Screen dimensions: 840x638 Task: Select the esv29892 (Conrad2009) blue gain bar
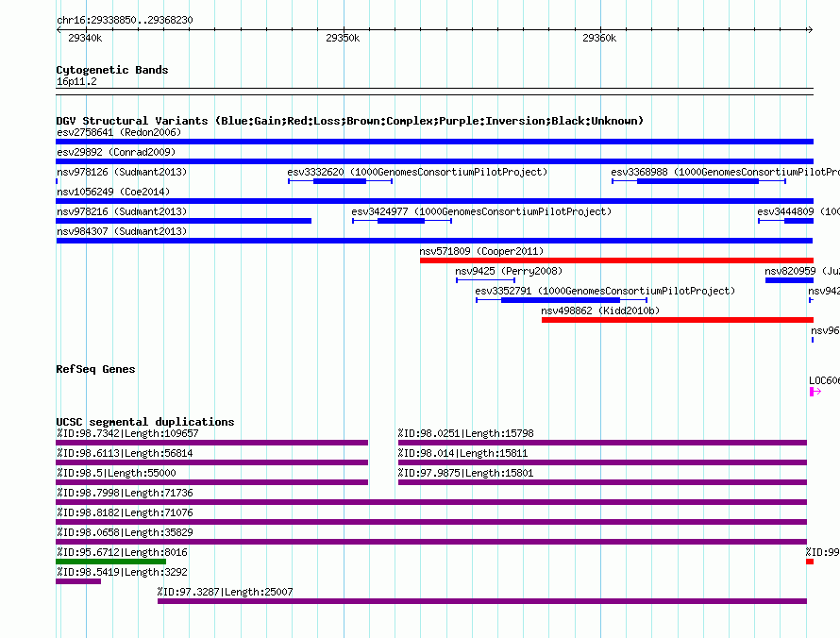click(x=434, y=161)
